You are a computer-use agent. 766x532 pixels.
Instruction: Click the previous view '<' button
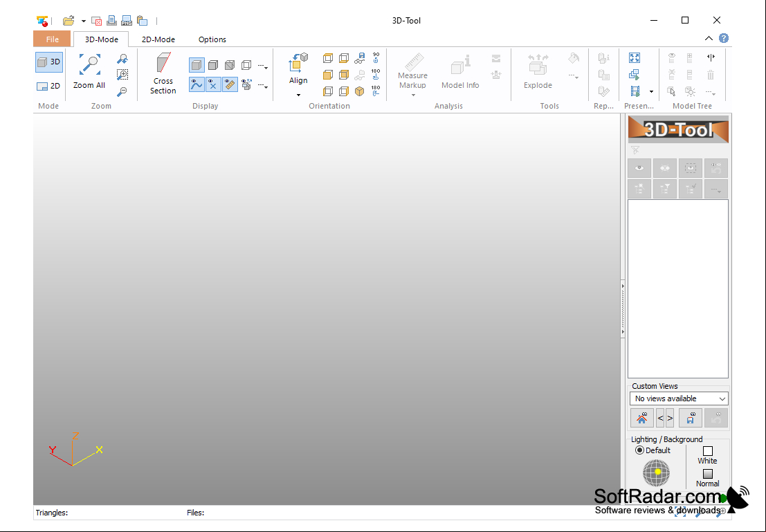[660, 418]
